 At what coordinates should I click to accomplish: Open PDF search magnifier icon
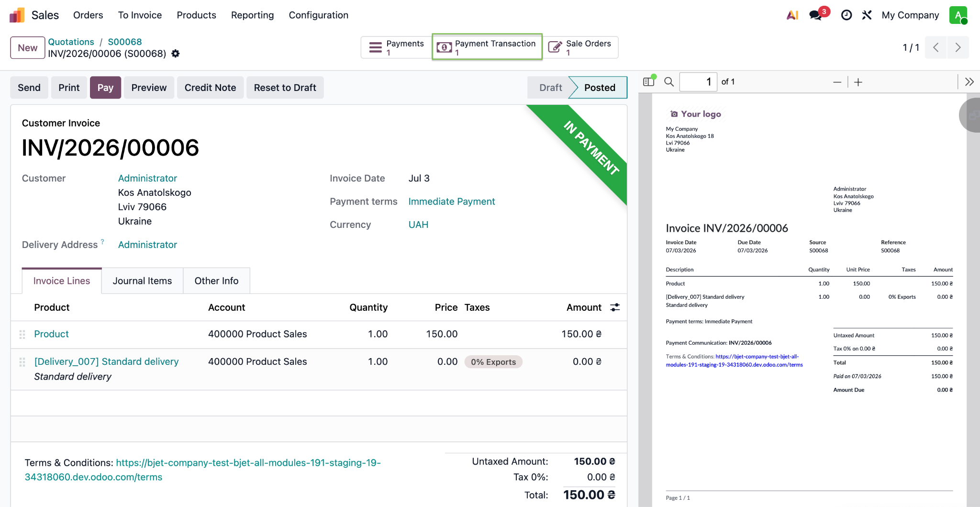pos(669,82)
